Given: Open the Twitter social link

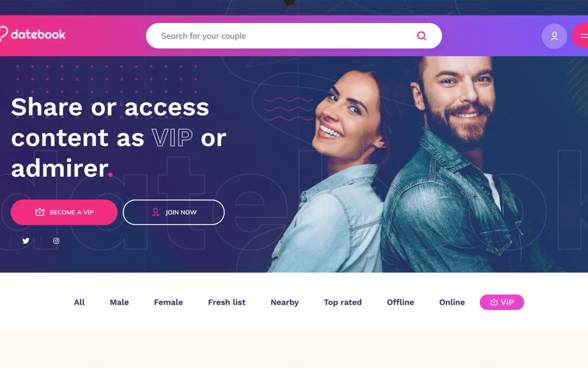Looking at the screenshot, I should 26,241.
